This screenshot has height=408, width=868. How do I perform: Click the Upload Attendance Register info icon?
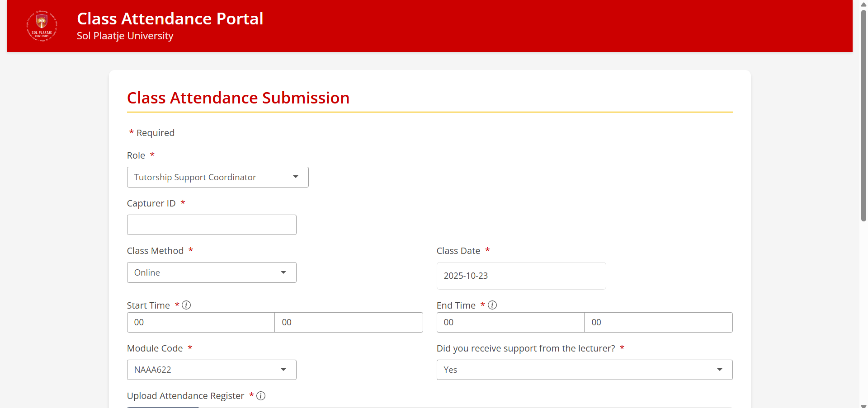261,396
